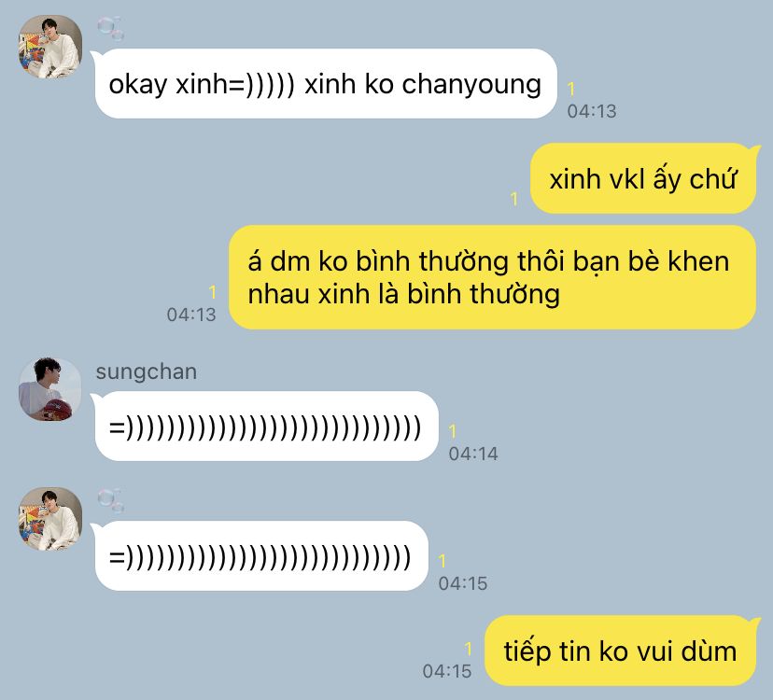Image resolution: width=773 pixels, height=700 pixels.
Task: Click the 04:13 timestamp beside the first message
Action: click(x=592, y=111)
